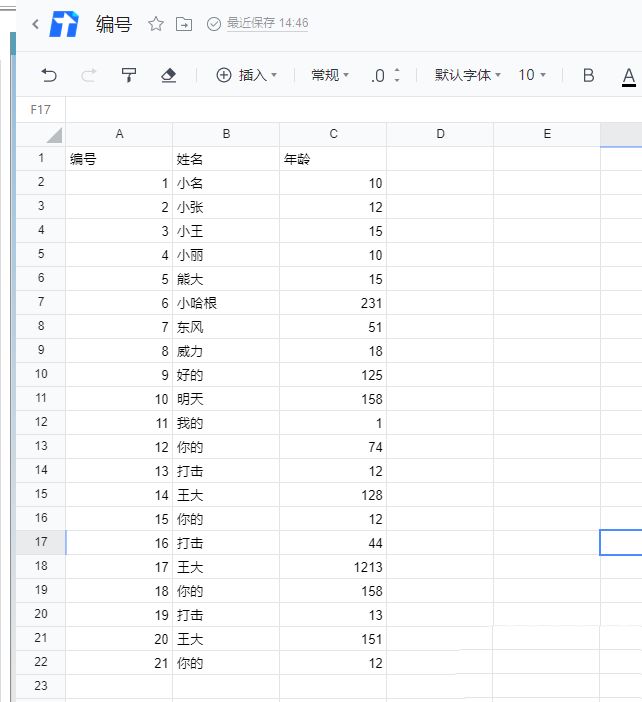Select column B header
The image size is (642, 702).
click(x=226, y=134)
